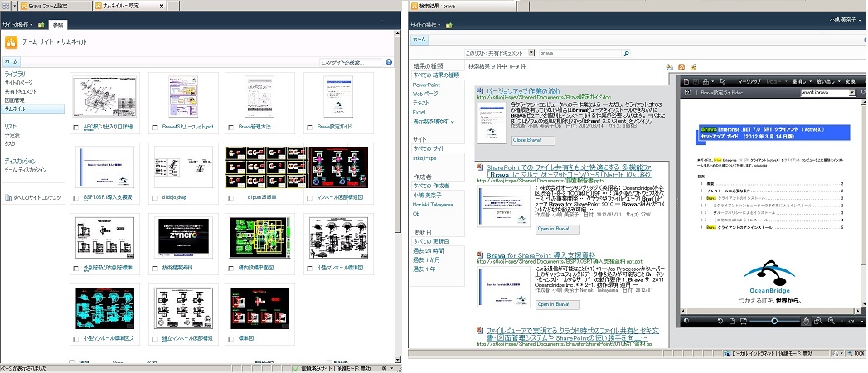Select the pan hand tool in Brava viewer
The width and height of the screenshot is (868, 373).
[806, 321]
